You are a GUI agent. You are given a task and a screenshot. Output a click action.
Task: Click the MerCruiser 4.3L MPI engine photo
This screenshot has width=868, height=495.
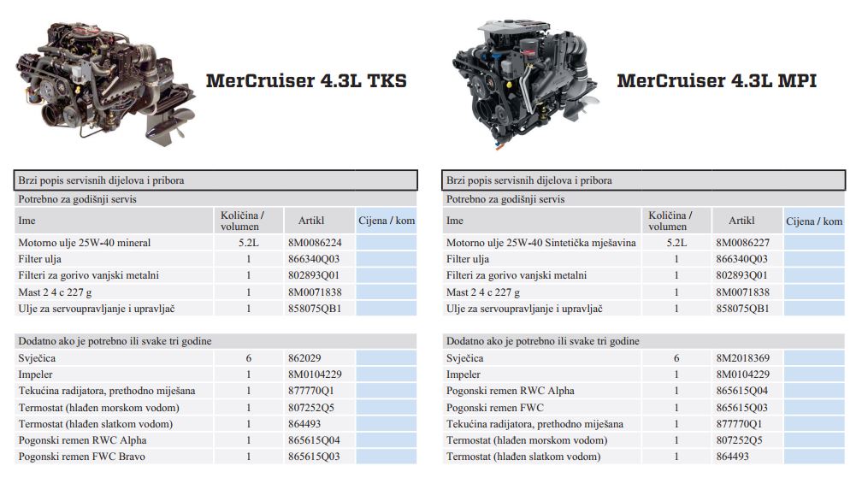point(526,84)
